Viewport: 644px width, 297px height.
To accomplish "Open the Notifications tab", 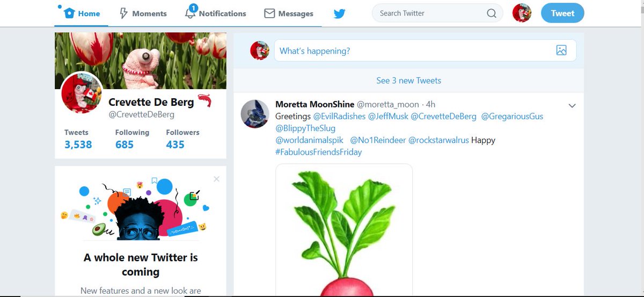I will point(215,13).
